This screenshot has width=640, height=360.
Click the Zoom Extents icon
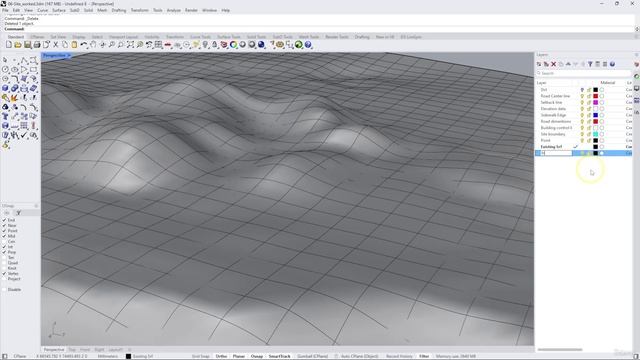[x=130, y=44]
